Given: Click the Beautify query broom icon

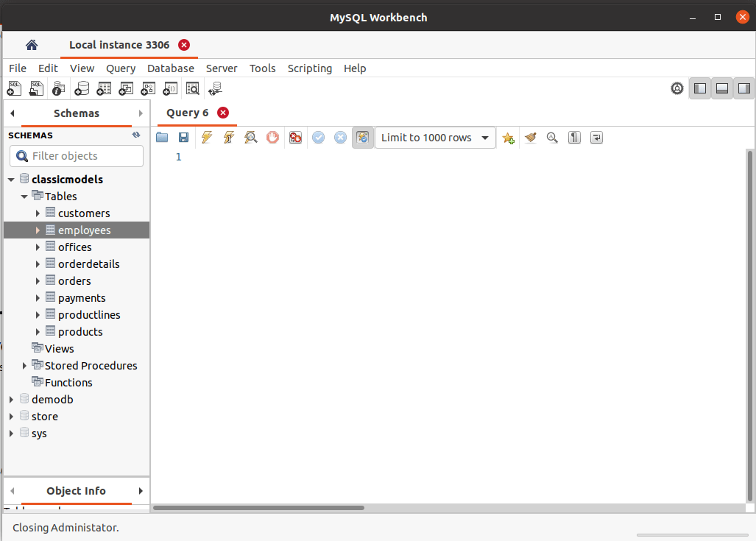Looking at the screenshot, I should (530, 138).
